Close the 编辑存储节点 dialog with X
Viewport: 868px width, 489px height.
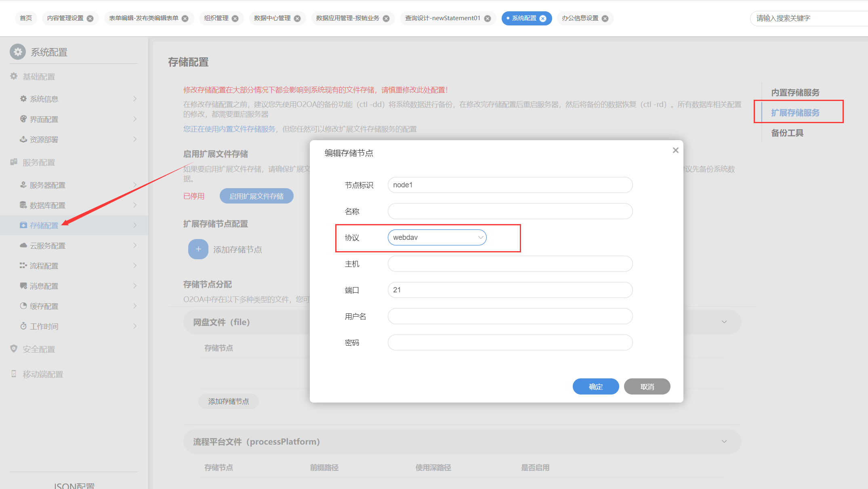675,150
